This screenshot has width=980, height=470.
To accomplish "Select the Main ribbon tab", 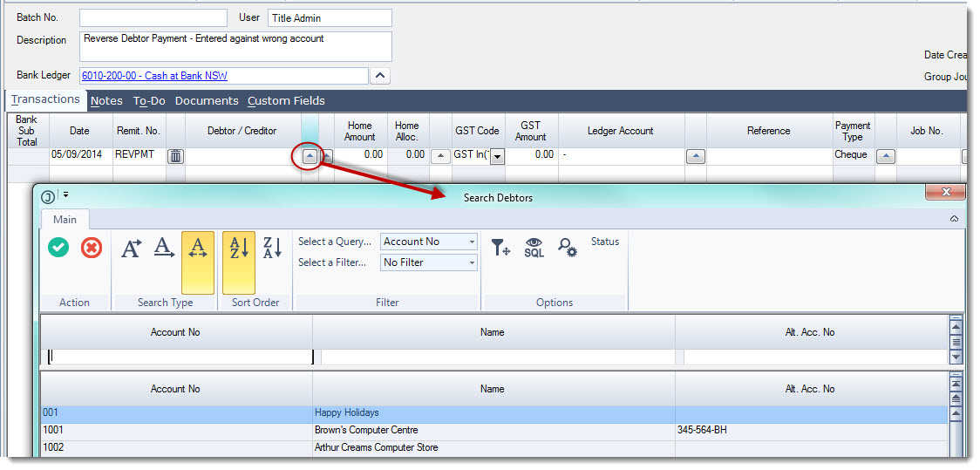I will [65, 220].
